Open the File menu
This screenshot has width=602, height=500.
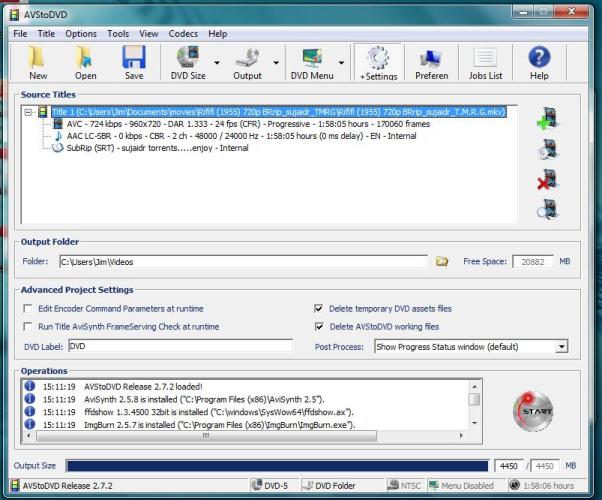pos(20,34)
